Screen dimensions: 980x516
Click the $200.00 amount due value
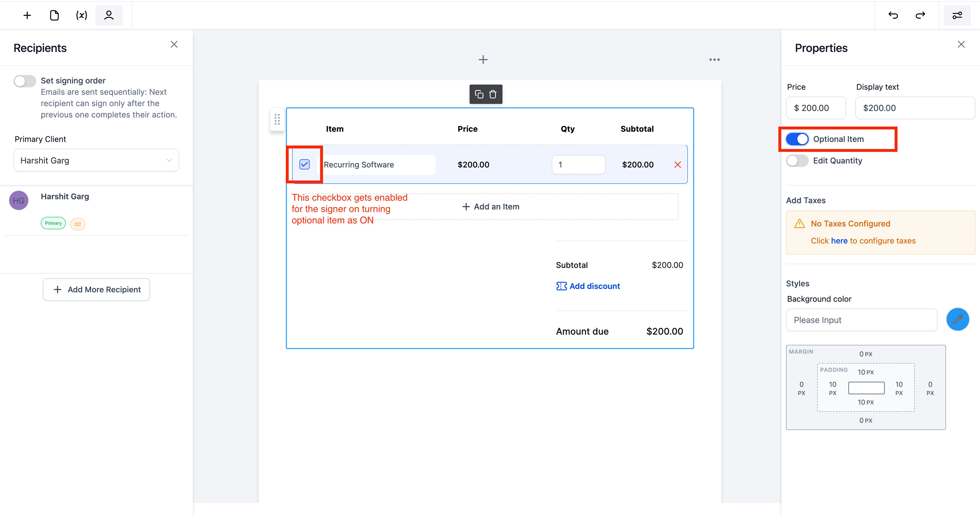pos(665,331)
